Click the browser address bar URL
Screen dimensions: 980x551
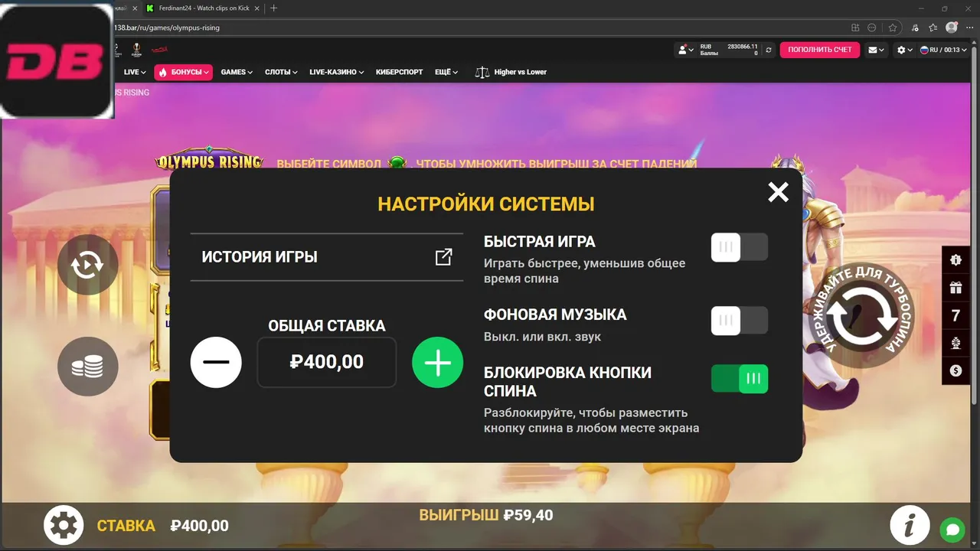166,28
